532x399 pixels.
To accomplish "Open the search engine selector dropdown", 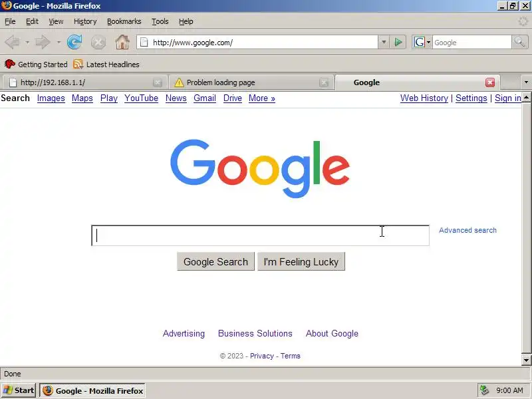I will pyautogui.click(x=428, y=43).
